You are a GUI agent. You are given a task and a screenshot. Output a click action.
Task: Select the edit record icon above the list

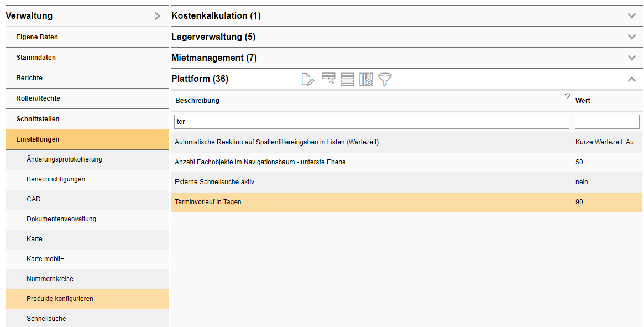pyautogui.click(x=308, y=79)
